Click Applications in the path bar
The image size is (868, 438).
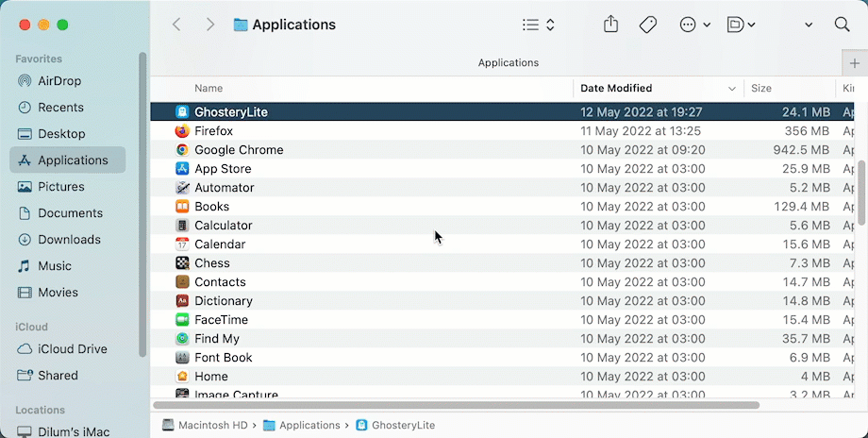(302, 426)
